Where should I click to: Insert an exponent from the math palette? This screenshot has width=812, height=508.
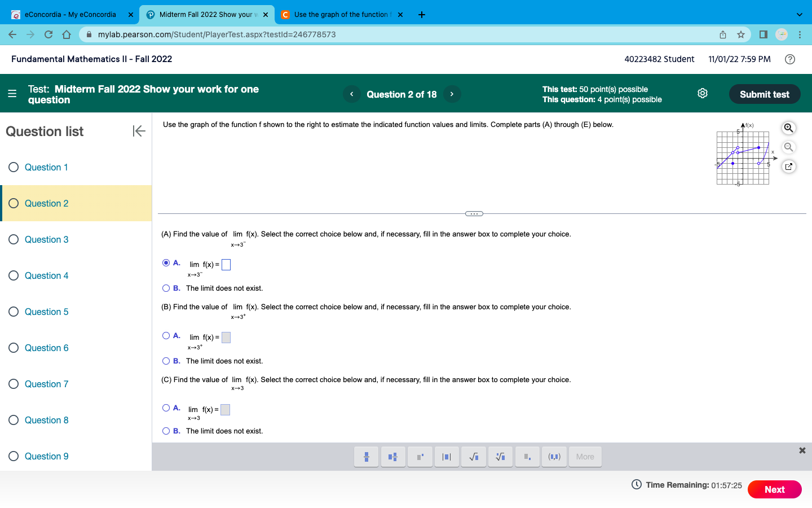click(420, 457)
